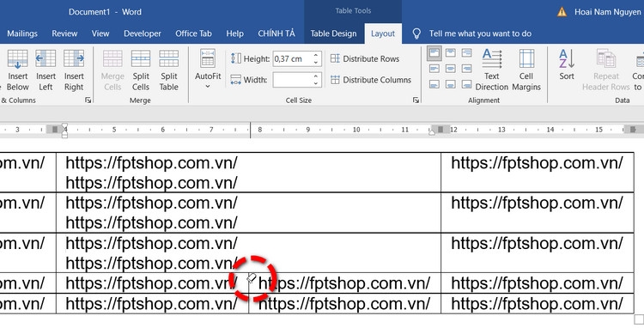644x328 pixels.
Task: Click last row rightmost fptshop cell
Action: coord(537,304)
